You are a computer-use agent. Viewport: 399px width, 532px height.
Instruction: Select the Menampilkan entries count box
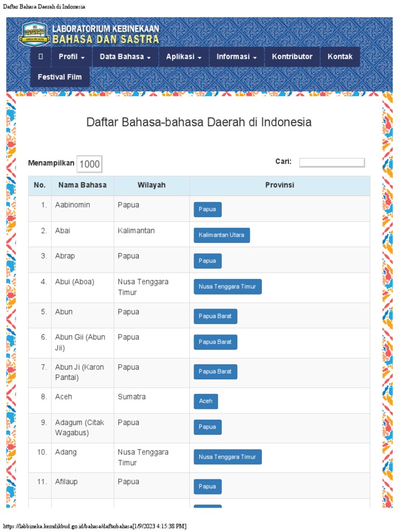pos(89,164)
